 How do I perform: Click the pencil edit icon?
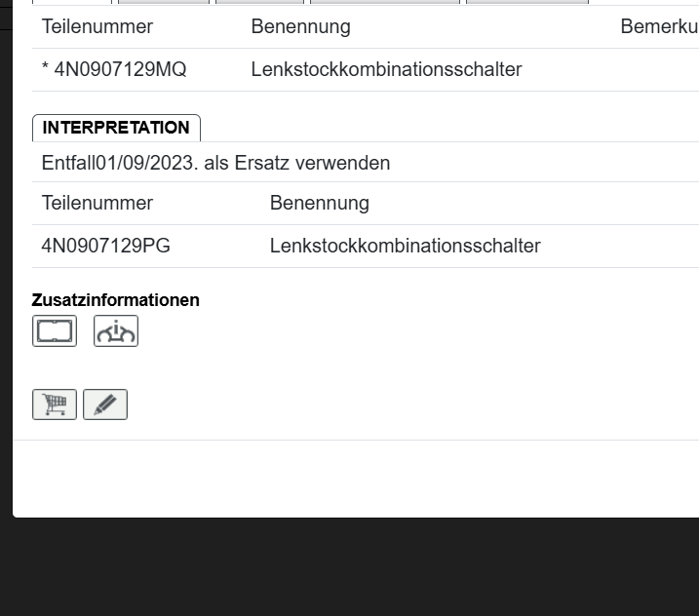tap(105, 404)
